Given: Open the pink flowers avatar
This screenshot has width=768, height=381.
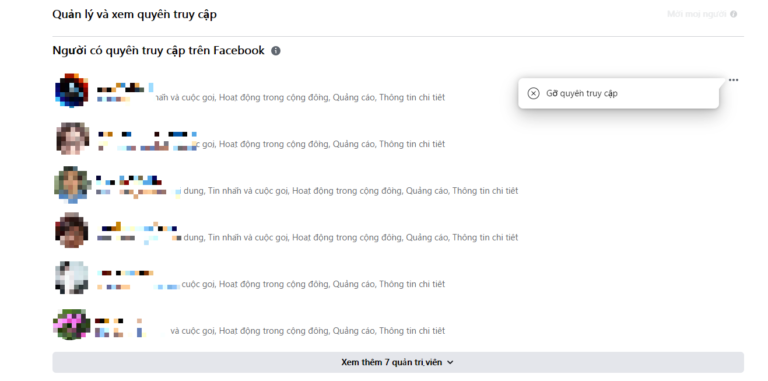Looking at the screenshot, I should (x=72, y=324).
